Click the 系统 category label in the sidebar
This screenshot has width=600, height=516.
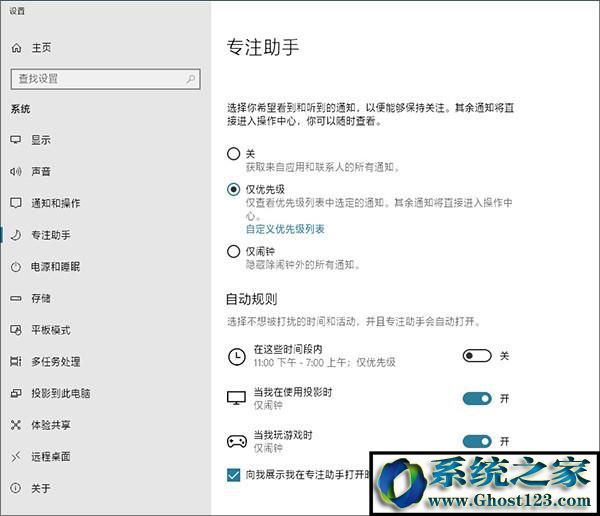pyautogui.click(x=20, y=109)
